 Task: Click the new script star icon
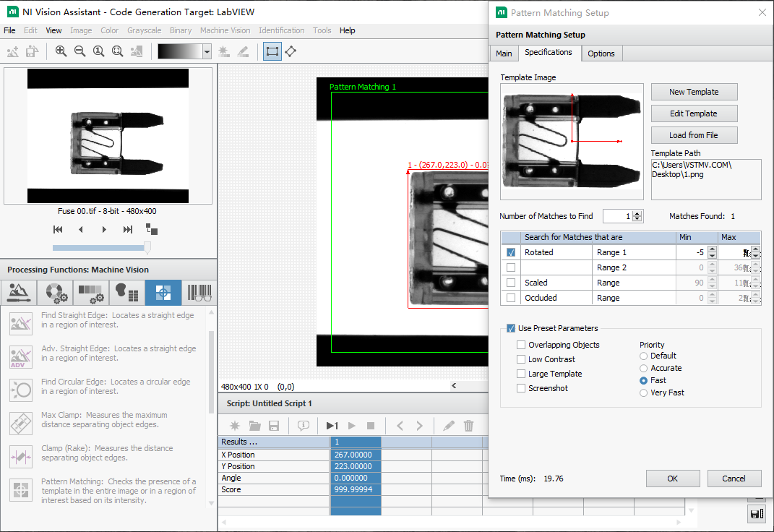click(x=235, y=426)
